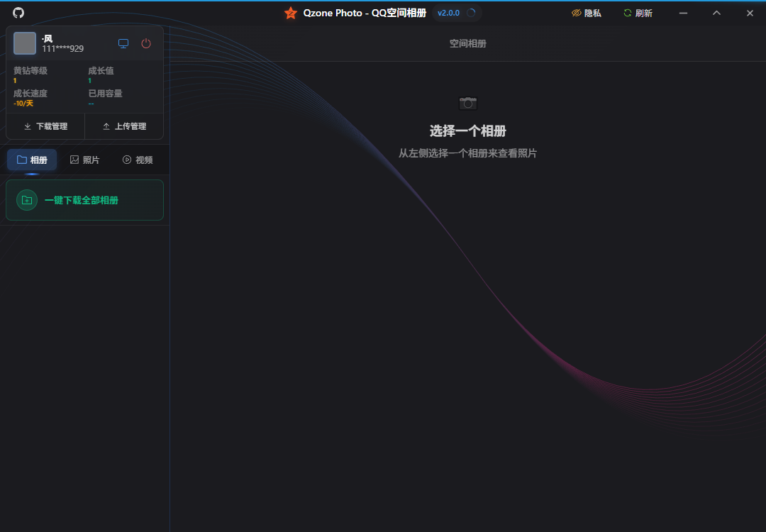Click the Qzone Photo - QQ空间相册 title
The width and height of the screenshot is (766, 532).
pyautogui.click(x=365, y=13)
